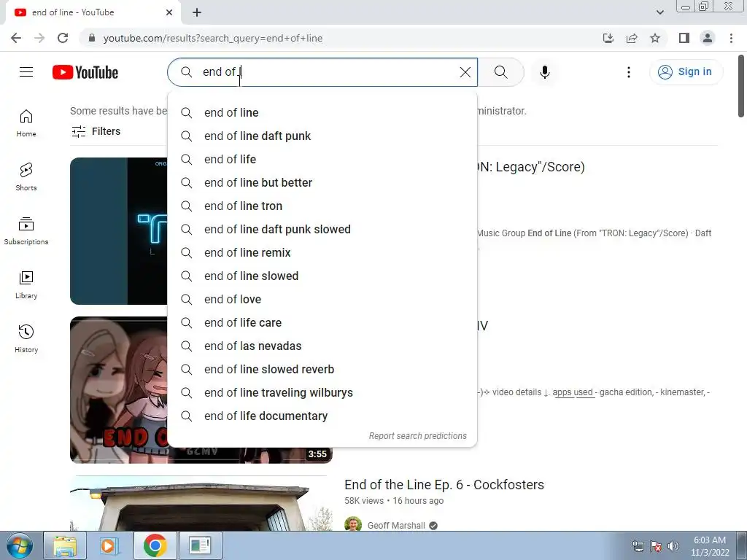Click the YouTube logo
The width and height of the screenshot is (747, 560).
85,72
